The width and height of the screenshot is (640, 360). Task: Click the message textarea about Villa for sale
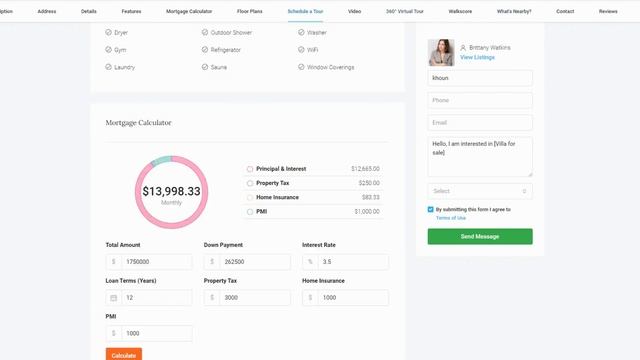pos(480,157)
